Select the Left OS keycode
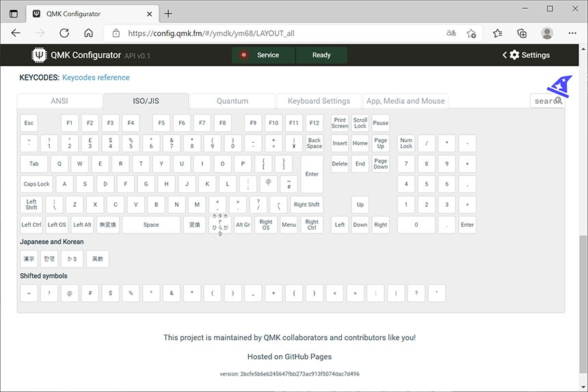 coord(57,225)
